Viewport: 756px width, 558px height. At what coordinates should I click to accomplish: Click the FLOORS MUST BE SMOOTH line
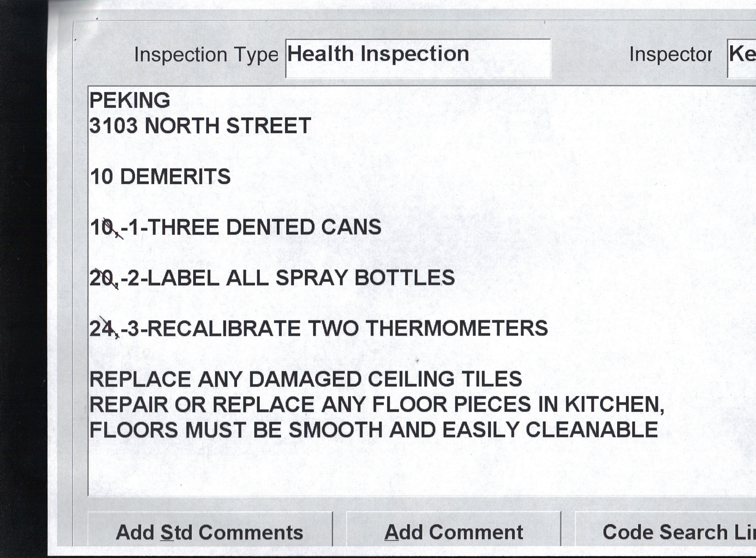click(373, 430)
